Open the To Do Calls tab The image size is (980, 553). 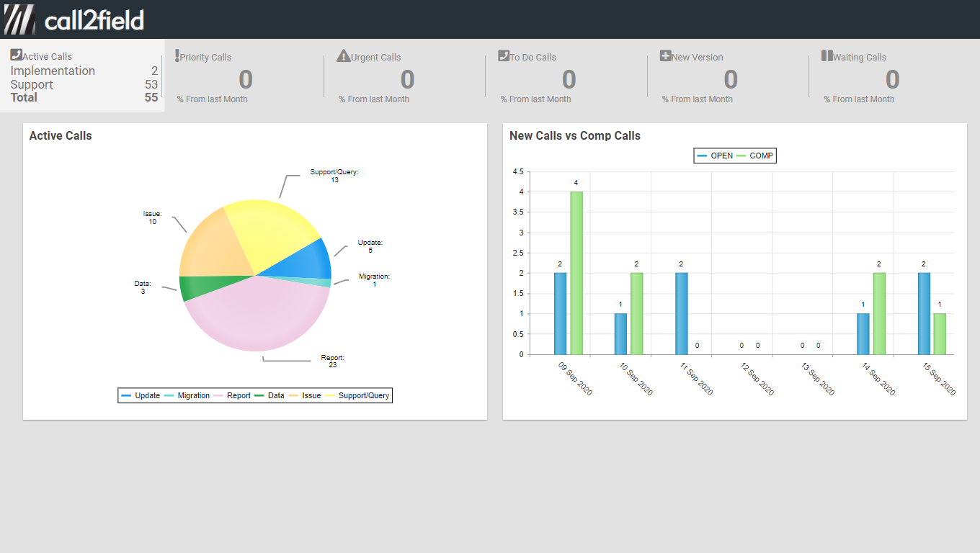coord(568,76)
